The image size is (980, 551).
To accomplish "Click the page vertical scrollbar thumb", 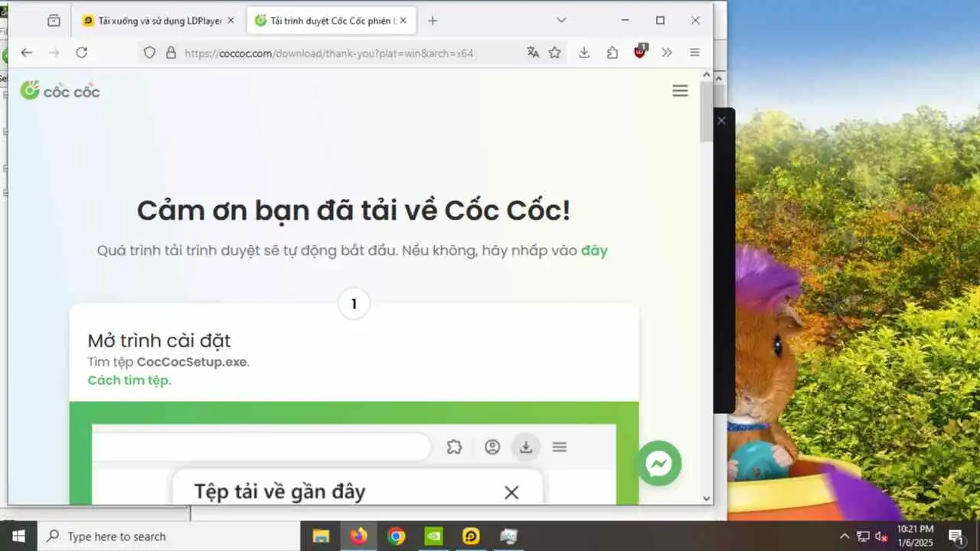I will point(706,111).
